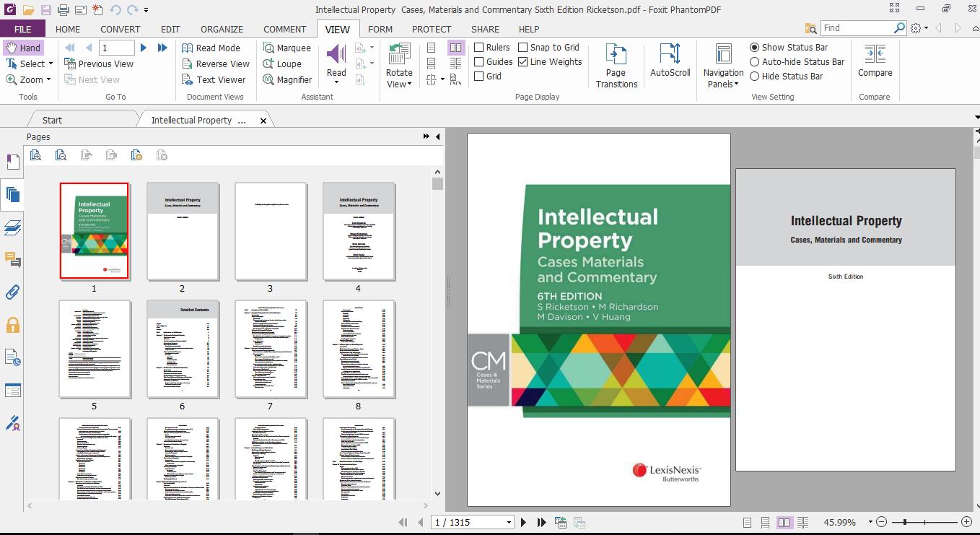Screen dimensions: 980x535
Task: Click Read Mode button
Action: click(211, 48)
